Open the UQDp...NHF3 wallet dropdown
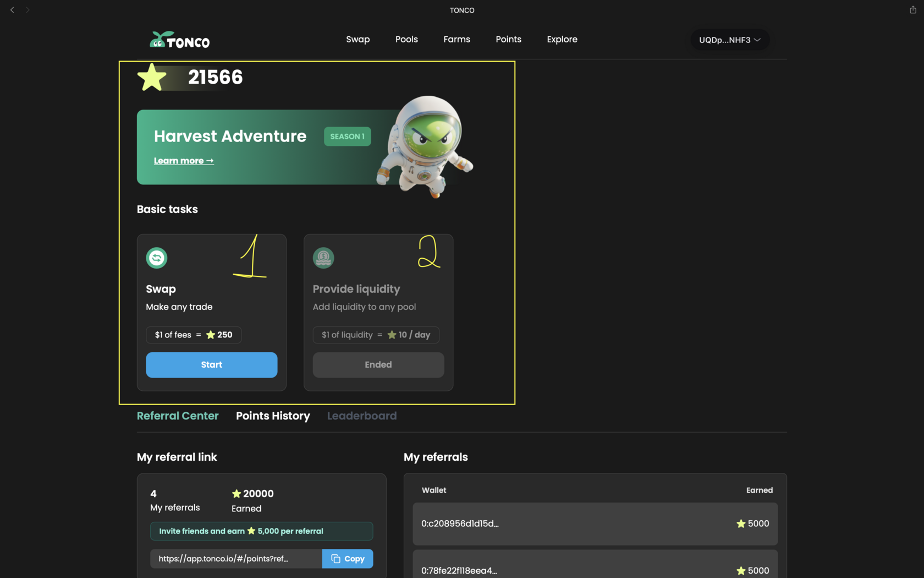Screen dimensions: 924x578 click(730, 40)
